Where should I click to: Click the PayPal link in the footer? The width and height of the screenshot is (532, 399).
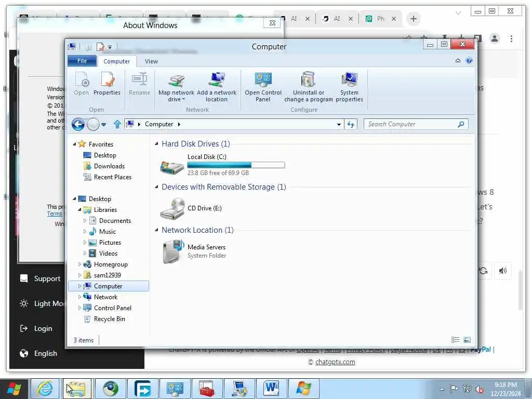coord(481,350)
